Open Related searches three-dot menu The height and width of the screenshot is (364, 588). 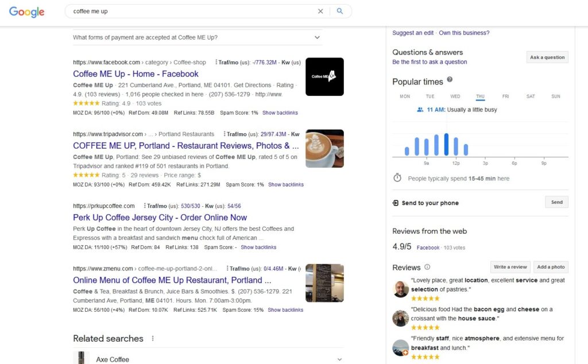click(153, 338)
